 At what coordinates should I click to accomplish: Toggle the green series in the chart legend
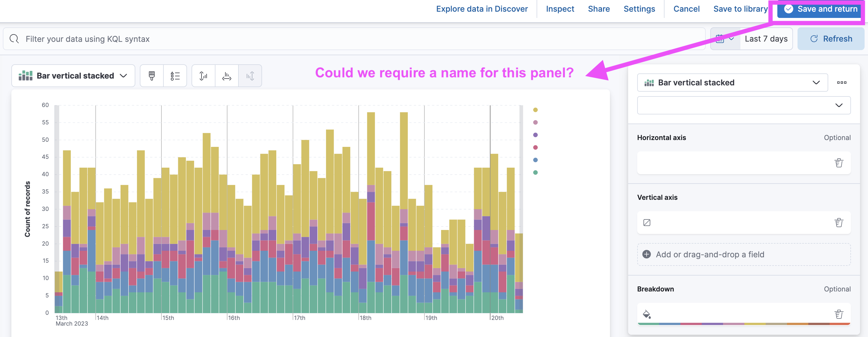coord(535,172)
